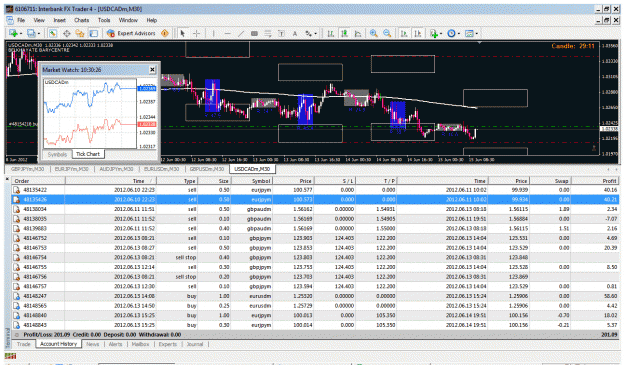Toggle the Terminal panel toolbar button
The image size is (625, 365).
pos(93,33)
